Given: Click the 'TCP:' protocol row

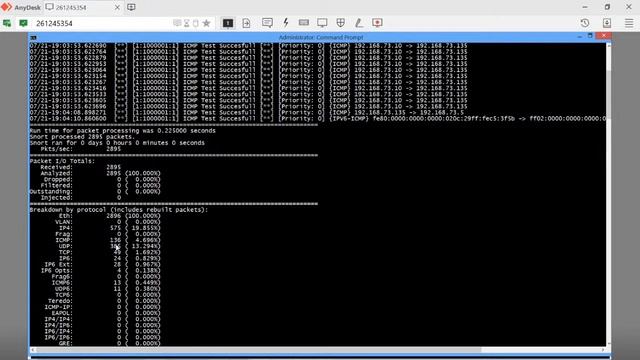Looking at the screenshot, I should click(x=109, y=252).
